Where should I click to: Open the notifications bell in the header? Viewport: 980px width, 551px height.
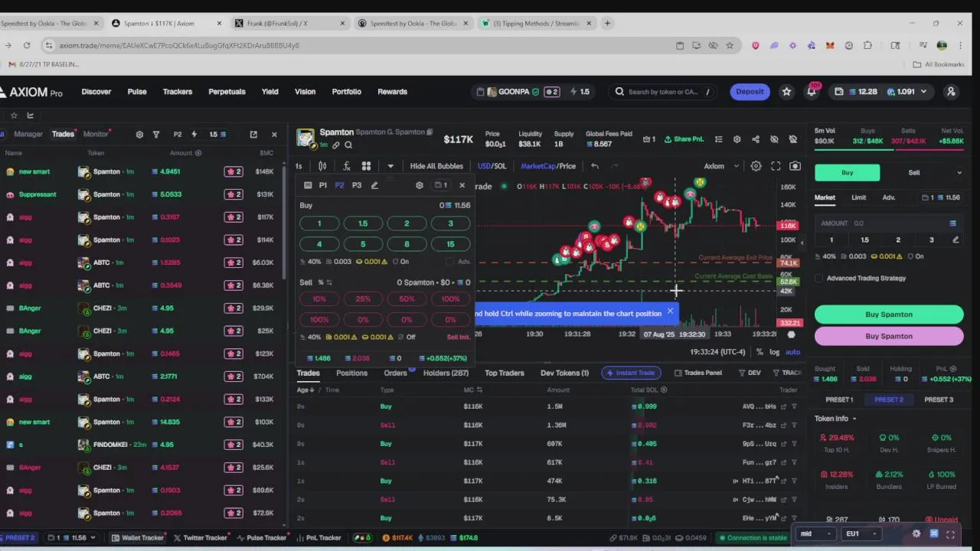tap(811, 92)
